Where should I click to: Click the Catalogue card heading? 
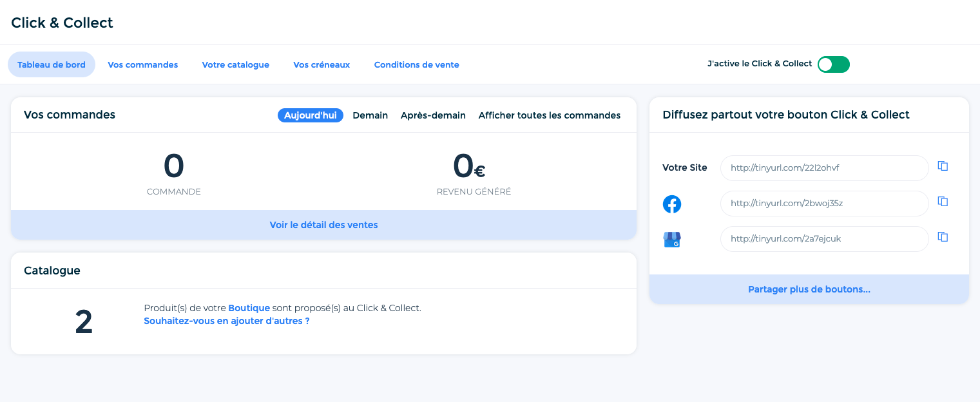pos(52,271)
